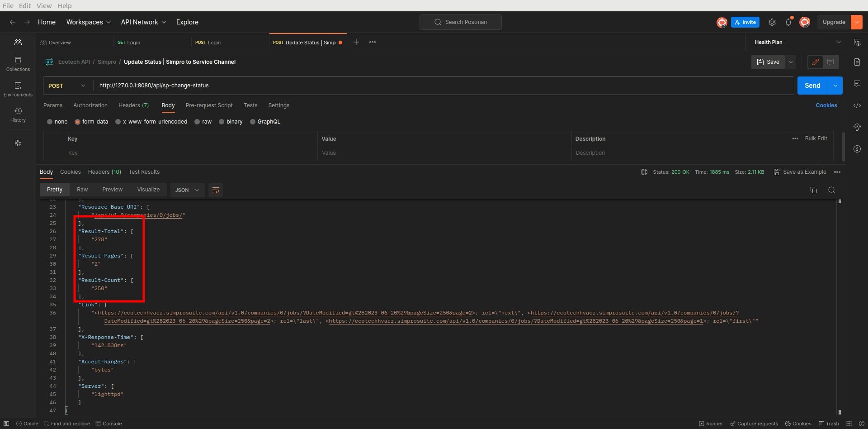Open the JSON response format dropdown

(187, 190)
